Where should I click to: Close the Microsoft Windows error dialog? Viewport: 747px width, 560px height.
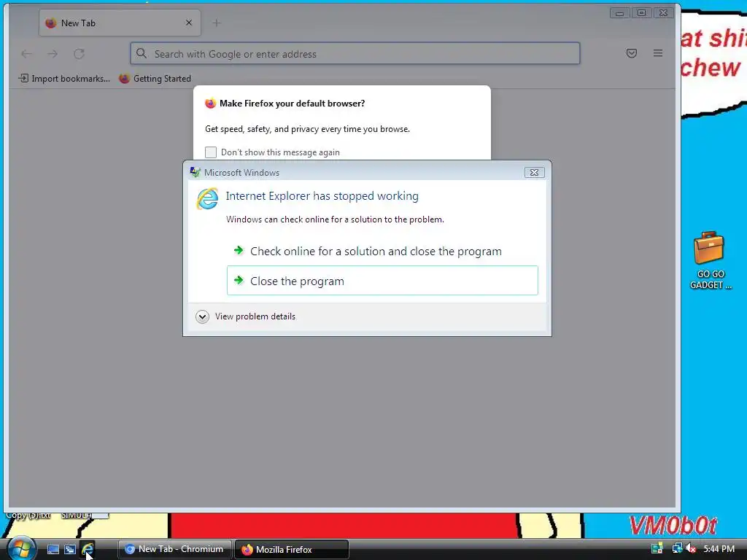(534, 172)
